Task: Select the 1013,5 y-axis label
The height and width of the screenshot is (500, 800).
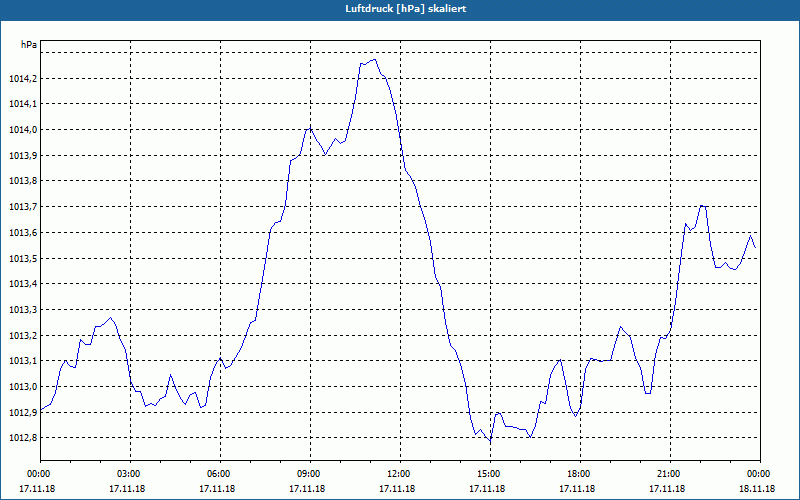Action: [x=23, y=258]
